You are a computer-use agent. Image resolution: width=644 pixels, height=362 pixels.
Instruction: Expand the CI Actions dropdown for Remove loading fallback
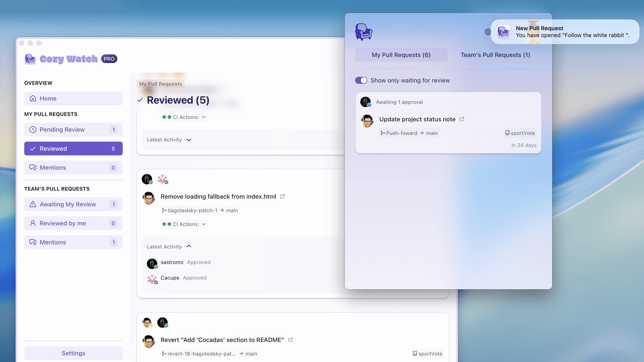click(204, 224)
